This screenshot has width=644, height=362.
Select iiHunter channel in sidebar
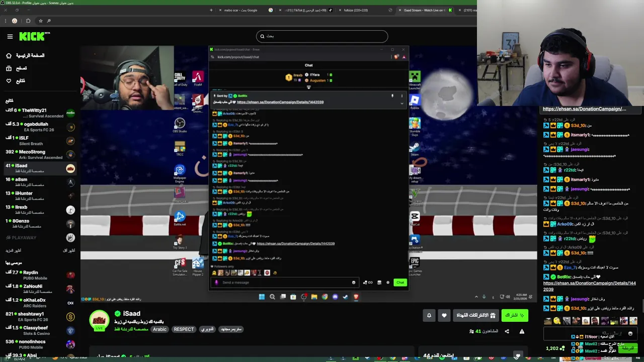click(x=40, y=196)
